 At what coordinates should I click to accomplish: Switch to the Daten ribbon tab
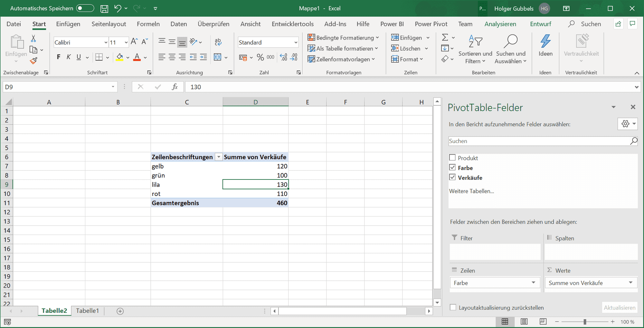tap(179, 24)
